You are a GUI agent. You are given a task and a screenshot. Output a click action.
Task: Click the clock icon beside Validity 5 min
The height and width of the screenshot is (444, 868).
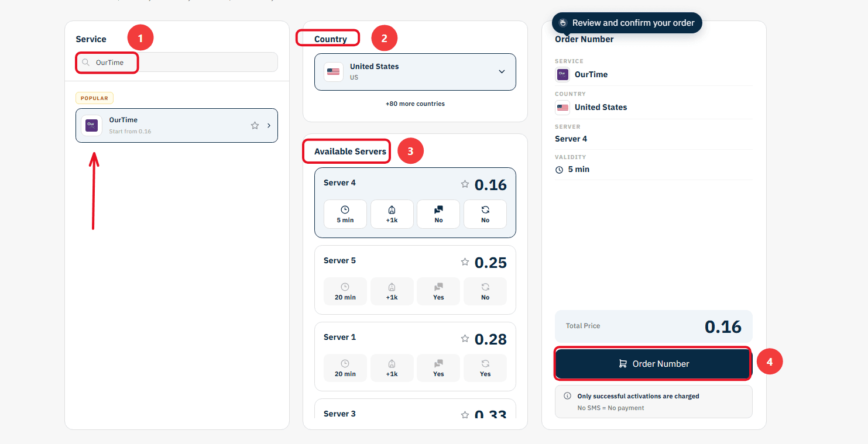560,170
